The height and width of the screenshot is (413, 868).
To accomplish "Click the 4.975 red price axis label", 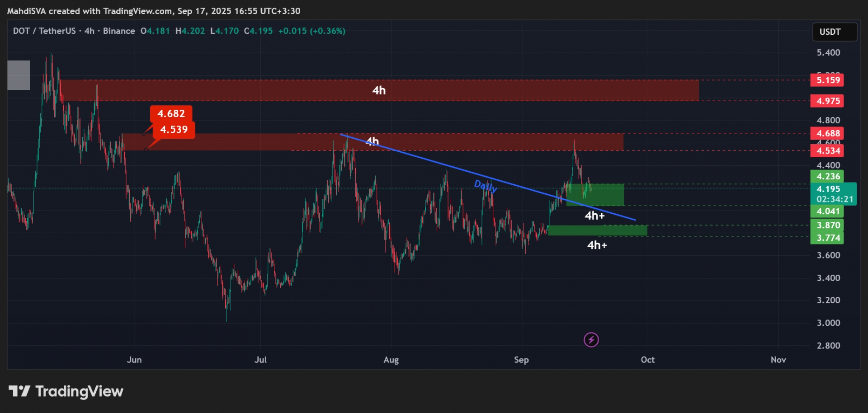I will pos(827,101).
